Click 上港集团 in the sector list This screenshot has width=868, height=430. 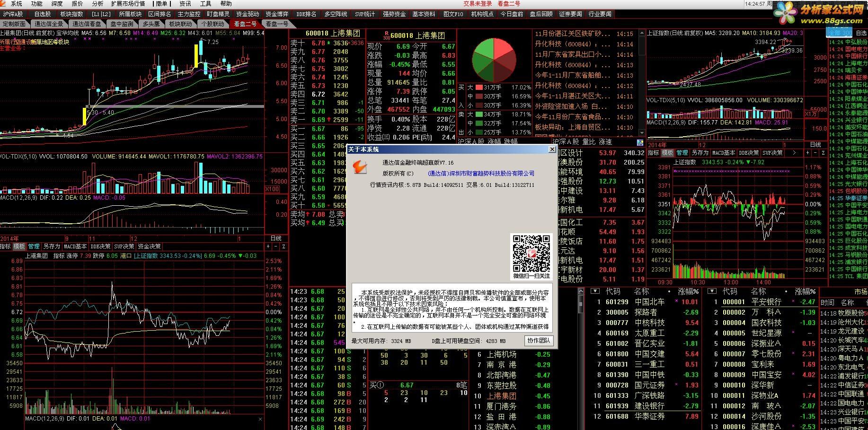(501, 396)
